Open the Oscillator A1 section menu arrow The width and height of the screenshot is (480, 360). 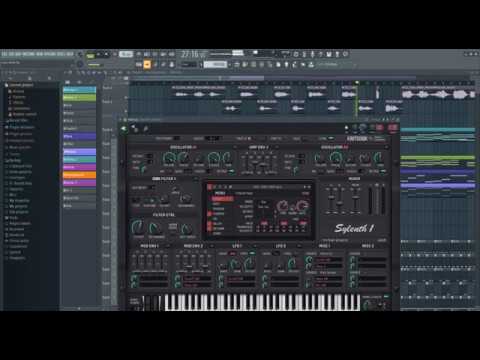click(x=234, y=147)
